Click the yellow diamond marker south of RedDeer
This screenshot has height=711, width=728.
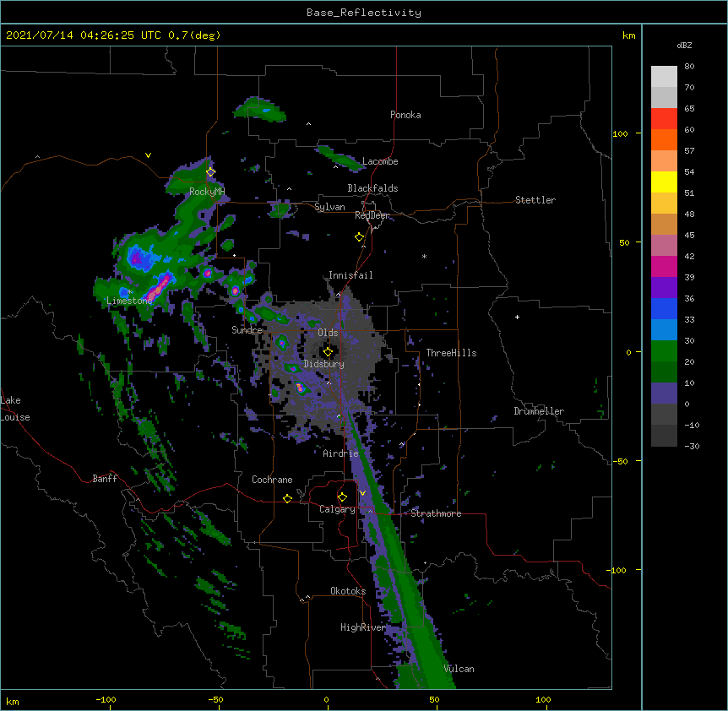click(359, 237)
